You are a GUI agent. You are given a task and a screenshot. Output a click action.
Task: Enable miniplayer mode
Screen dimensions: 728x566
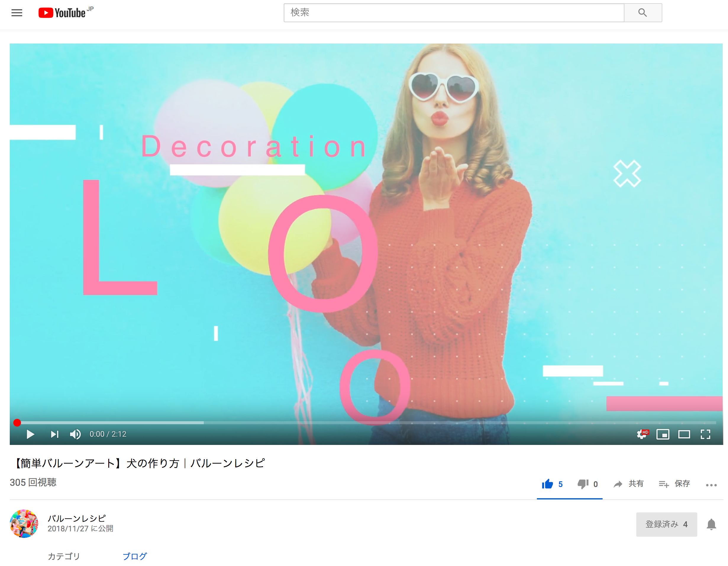(663, 434)
